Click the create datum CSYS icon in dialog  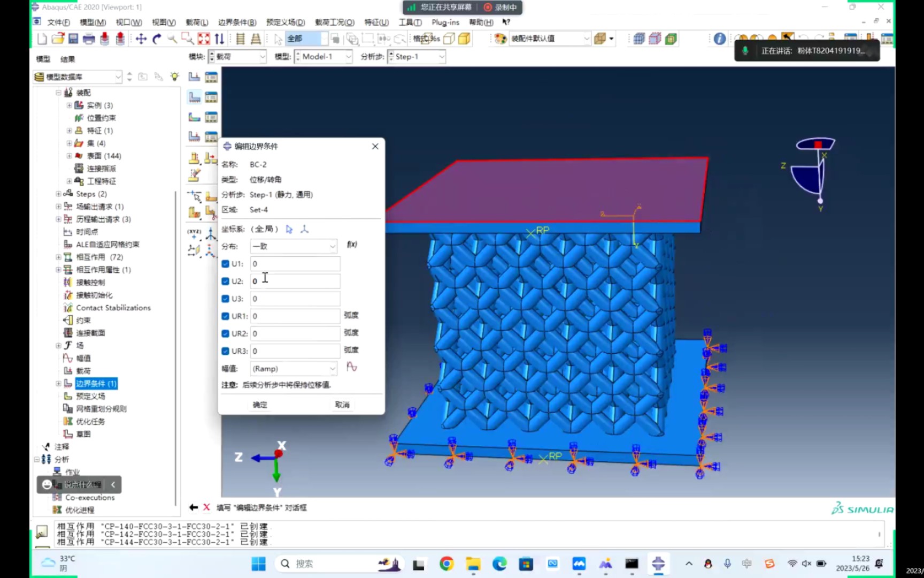coord(305,229)
